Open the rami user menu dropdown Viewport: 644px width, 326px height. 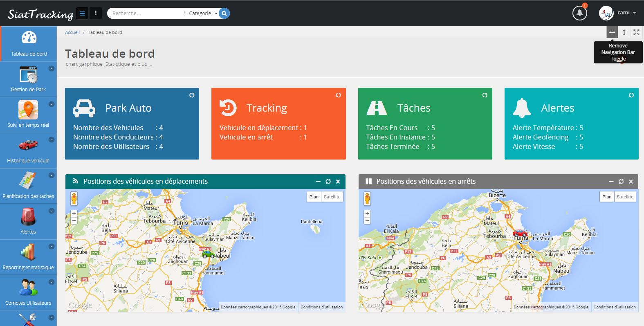(627, 13)
